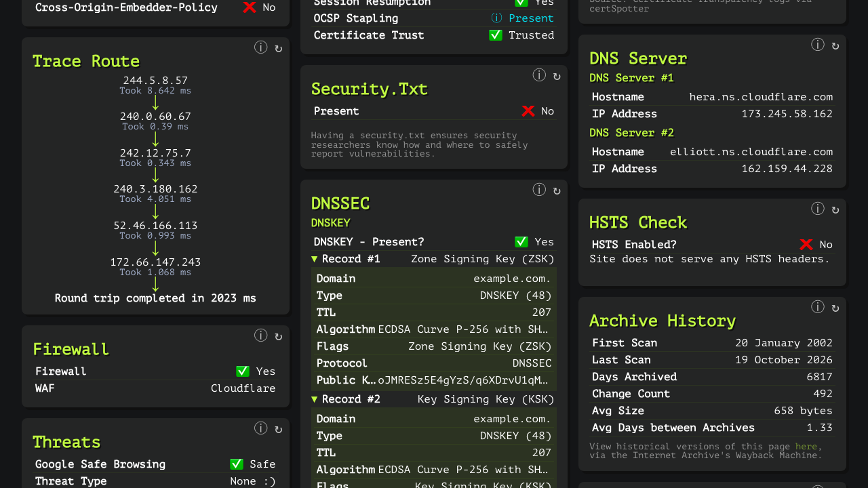
Task: Re-run the HSTS Check via refresh icon
Action: tap(835, 209)
